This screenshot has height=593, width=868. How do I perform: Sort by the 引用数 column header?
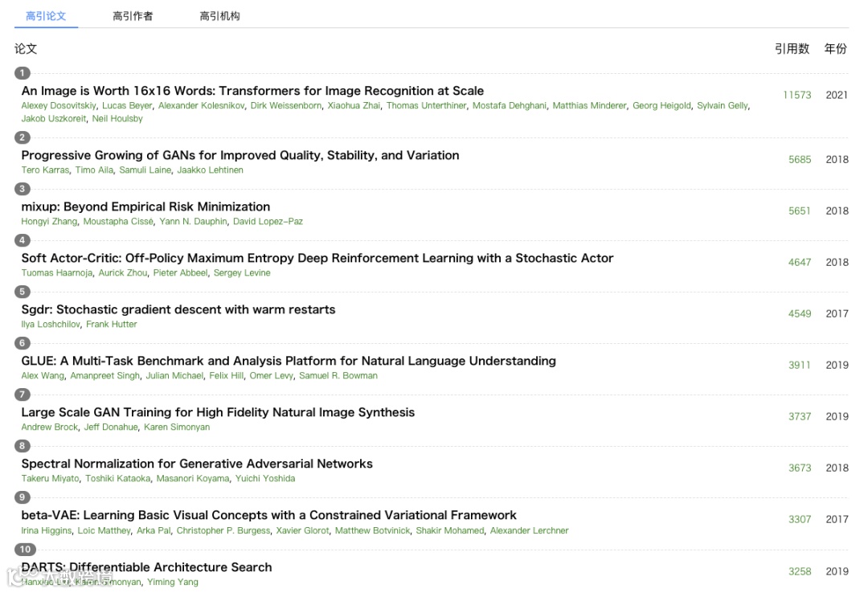792,49
